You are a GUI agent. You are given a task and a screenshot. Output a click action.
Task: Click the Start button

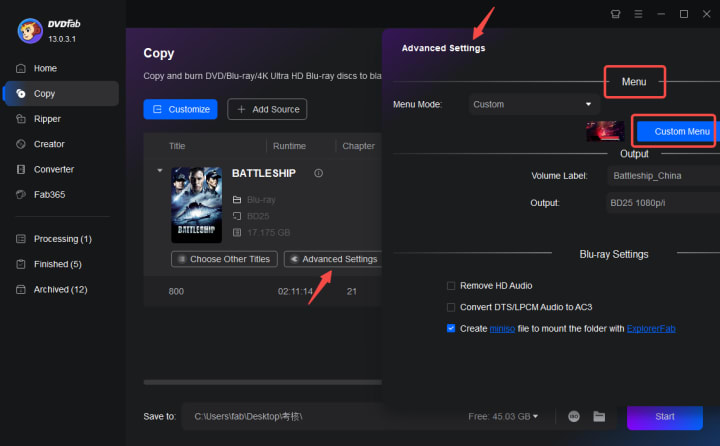click(x=665, y=417)
